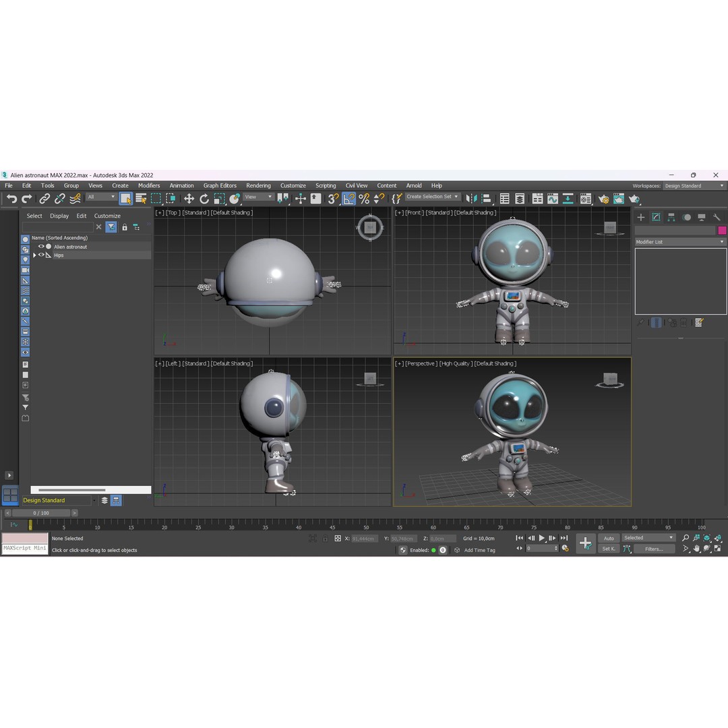728x728 pixels.
Task: Activate the Unlink Selection tool
Action: pyautogui.click(x=59, y=199)
